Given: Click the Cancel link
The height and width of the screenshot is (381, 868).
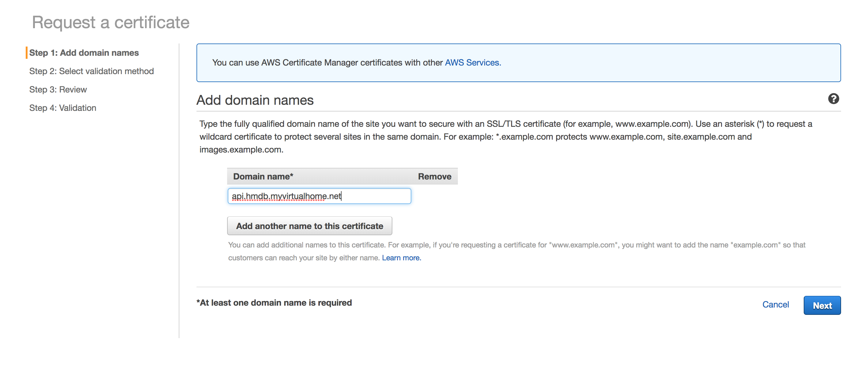Looking at the screenshot, I should click(775, 304).
